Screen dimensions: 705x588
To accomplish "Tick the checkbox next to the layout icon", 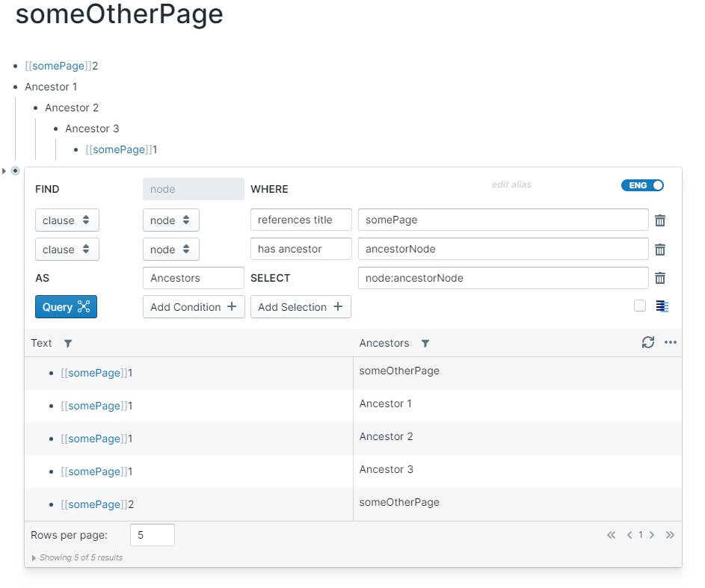I will coord(640,306).
